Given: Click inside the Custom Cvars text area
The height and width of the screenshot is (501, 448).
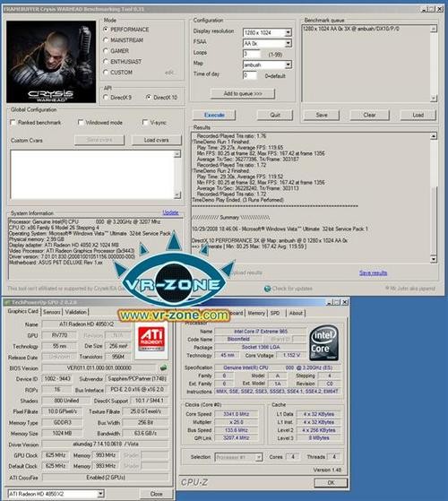Looking at the screenshot, I should coord(92,175).
